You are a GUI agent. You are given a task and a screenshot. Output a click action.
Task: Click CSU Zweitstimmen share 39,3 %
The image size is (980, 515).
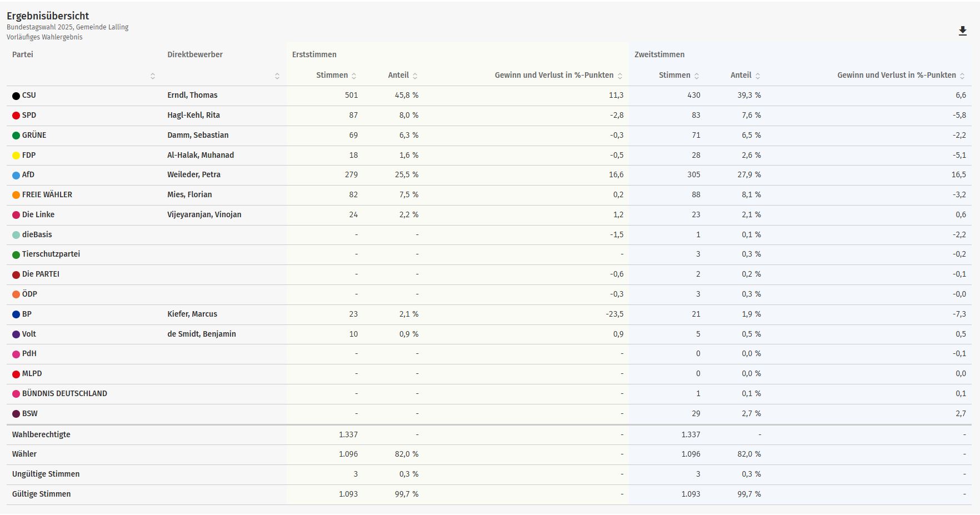749,95
